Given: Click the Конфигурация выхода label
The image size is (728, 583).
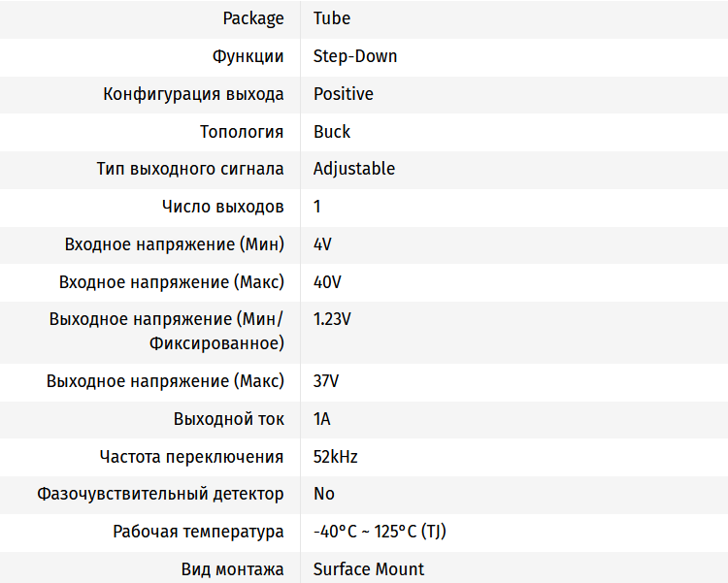Looking at the screenshot, I should pyautogui.click(x=194, y=94).
